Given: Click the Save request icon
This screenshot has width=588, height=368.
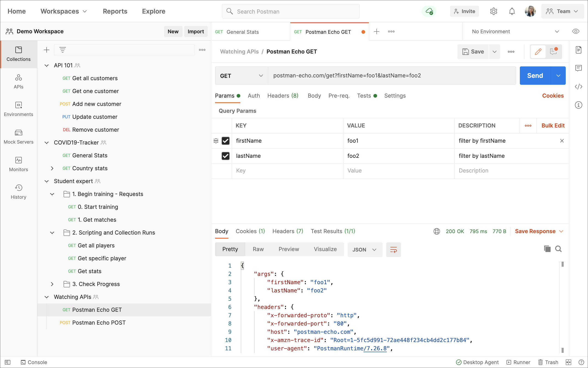Looking at the screenshot, I should [473, 51].
